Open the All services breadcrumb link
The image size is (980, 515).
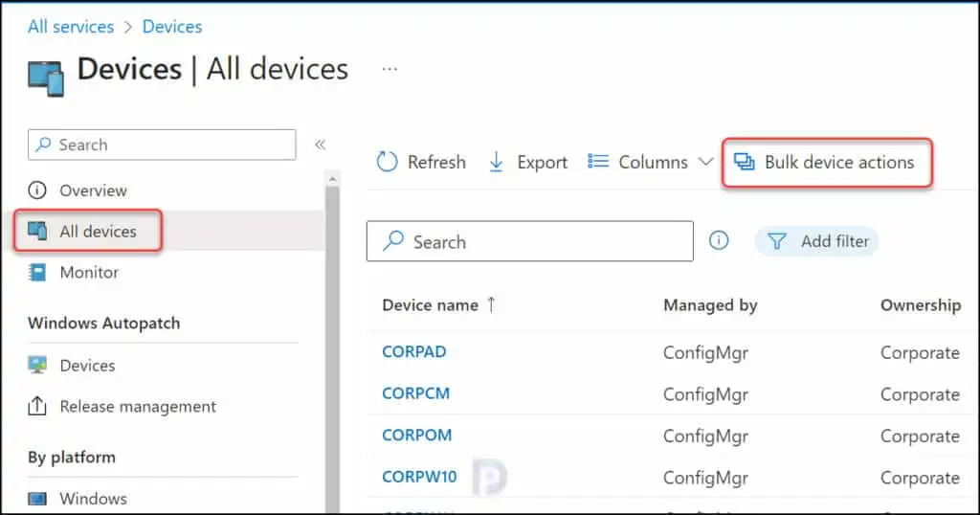[x=71, y=27]
